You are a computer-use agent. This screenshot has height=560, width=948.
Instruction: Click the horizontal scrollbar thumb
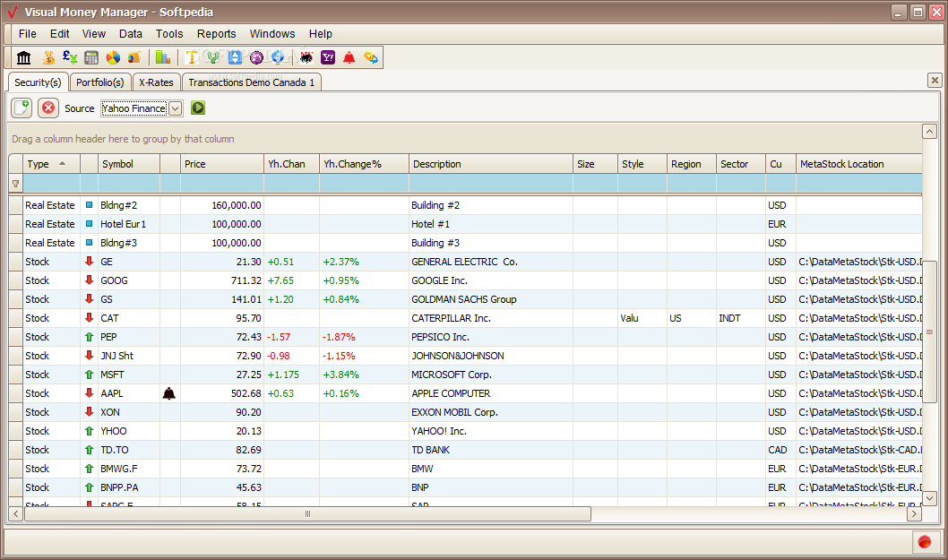[307, 514]
